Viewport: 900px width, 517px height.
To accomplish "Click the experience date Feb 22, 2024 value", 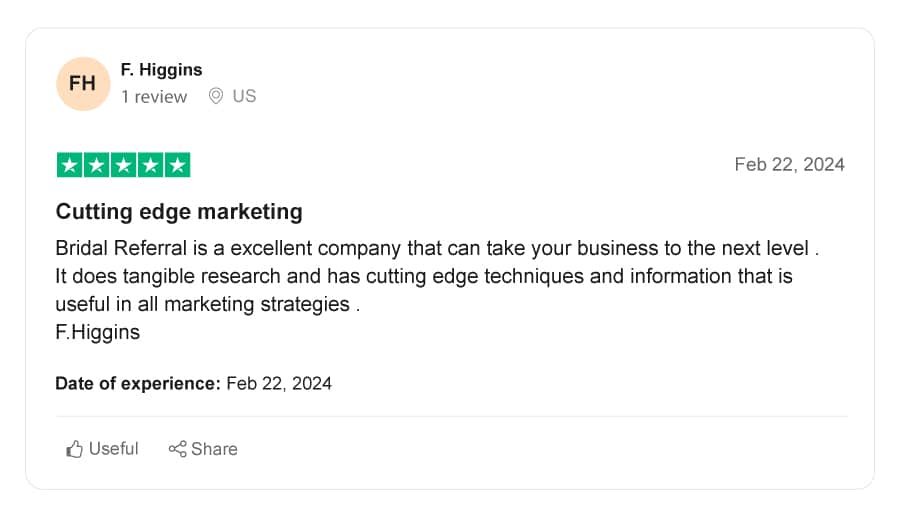I will pyautogui.click(x=279, y=383).
